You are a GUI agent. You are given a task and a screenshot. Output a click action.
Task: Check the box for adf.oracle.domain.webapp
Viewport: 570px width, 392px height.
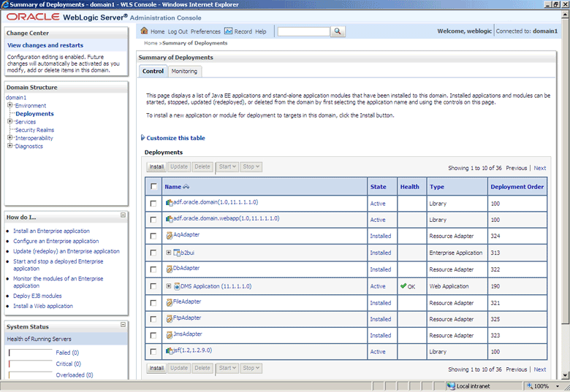click(153, 220)
